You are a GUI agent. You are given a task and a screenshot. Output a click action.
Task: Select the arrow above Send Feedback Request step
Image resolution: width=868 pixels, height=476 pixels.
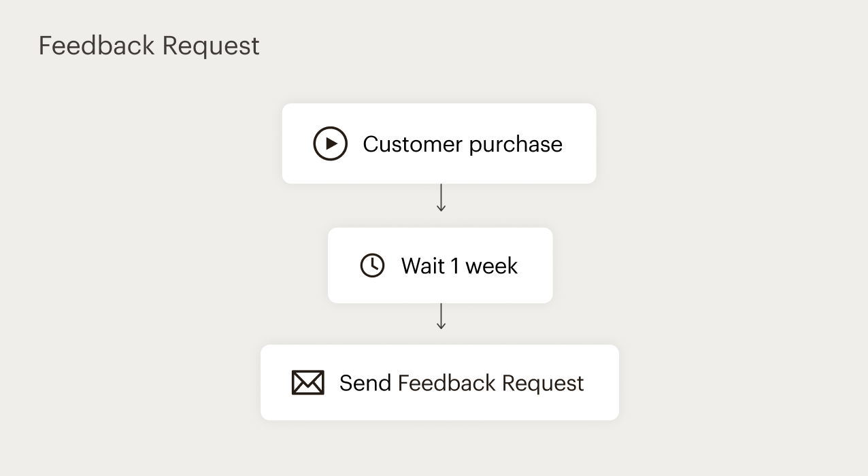[x=441, y=316]
